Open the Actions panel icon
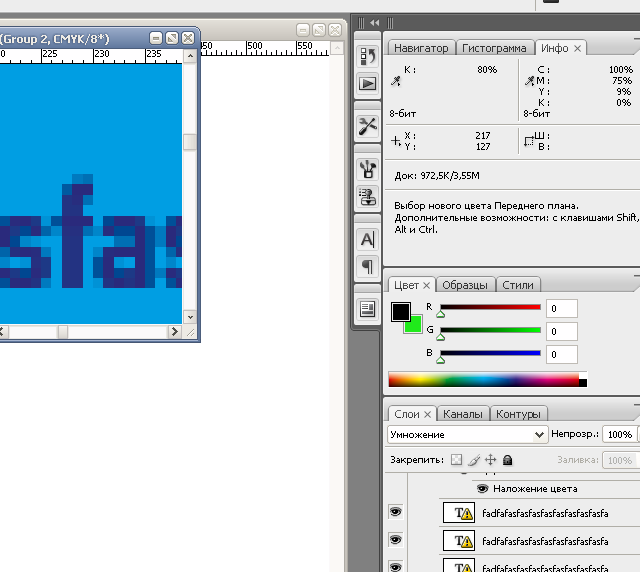The image size is (640, 572). click(x=367, y=83)
